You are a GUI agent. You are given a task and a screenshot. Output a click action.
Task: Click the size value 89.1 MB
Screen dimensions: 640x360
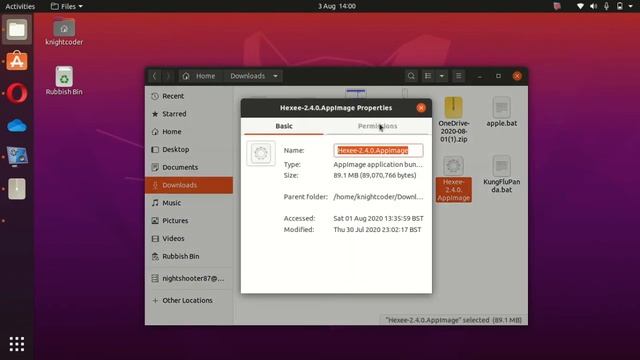pos(375,175)
